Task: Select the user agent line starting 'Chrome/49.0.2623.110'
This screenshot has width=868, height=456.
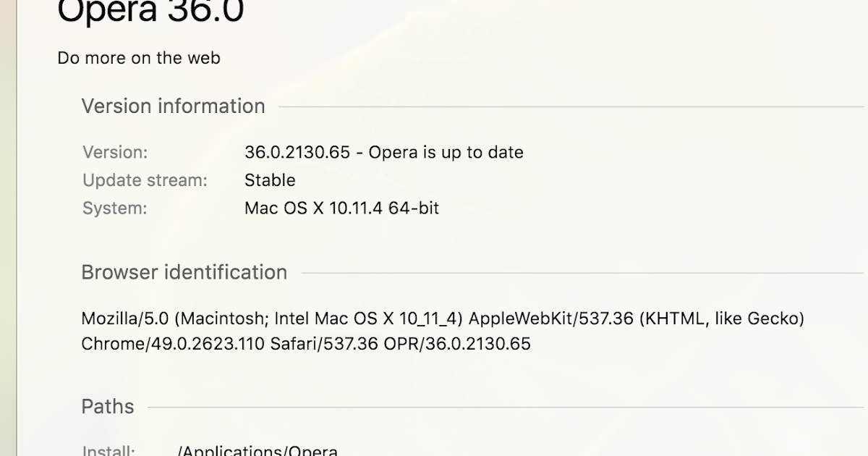Action: coord(306,344)
